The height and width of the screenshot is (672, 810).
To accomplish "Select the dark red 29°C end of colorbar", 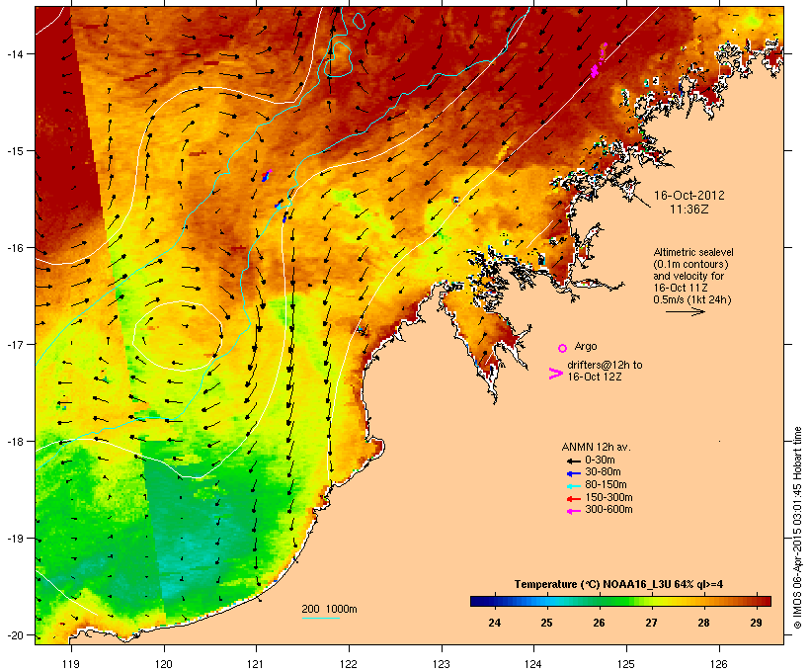I will point(762,601).
